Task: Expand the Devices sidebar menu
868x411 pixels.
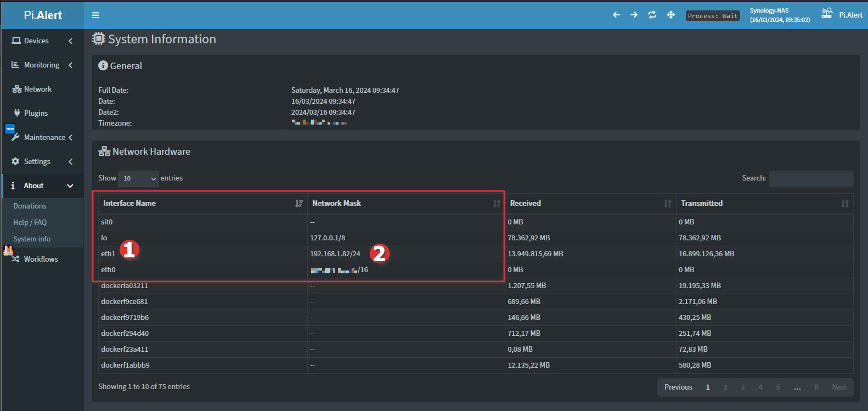Action: tap(43, 41)
